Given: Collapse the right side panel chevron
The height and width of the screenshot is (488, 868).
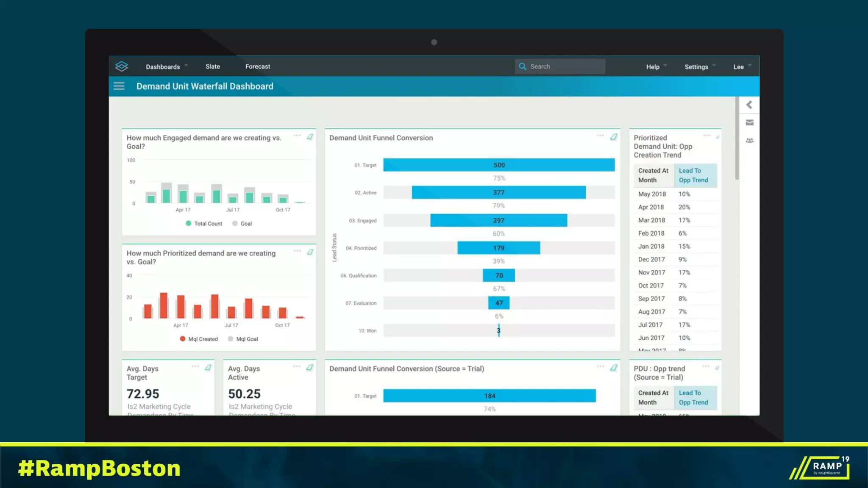Looking at the screenshot, I should coord(749,105).
